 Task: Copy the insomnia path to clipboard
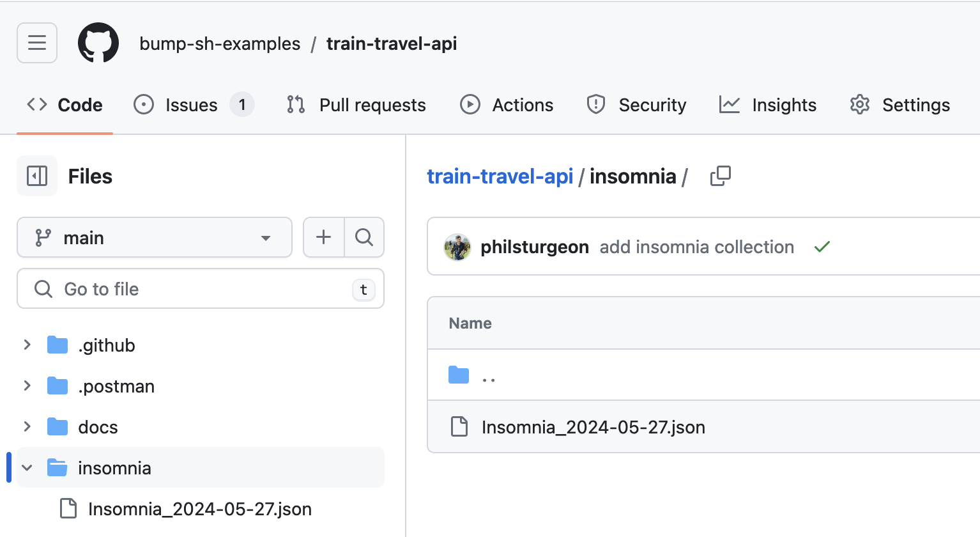(x=720, y=176)
